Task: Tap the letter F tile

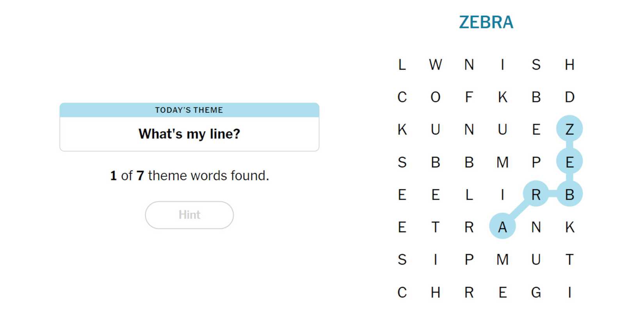Action: point(469,97)
